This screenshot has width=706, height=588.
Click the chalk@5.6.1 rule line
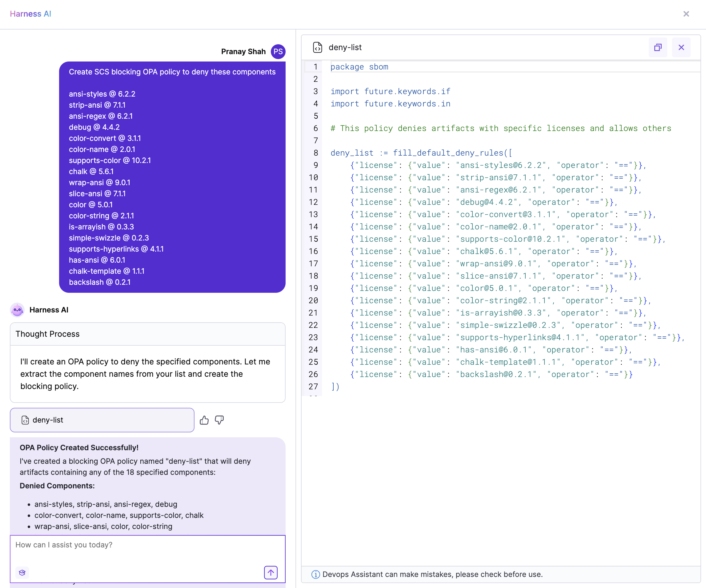click(483, 251)
